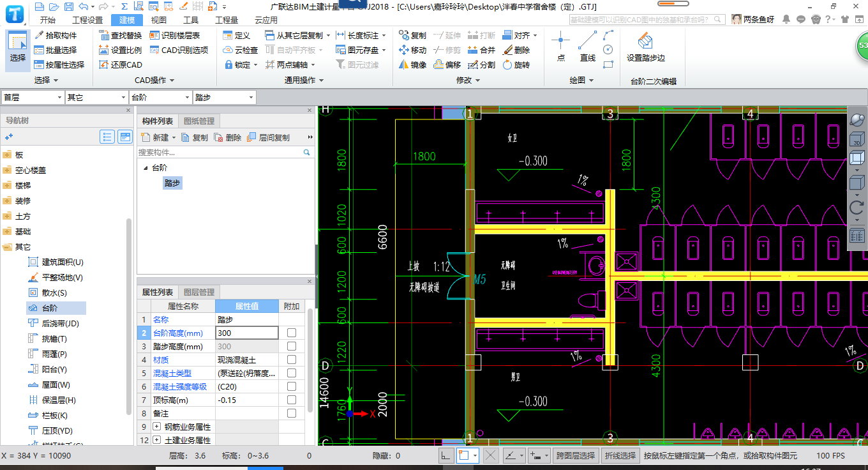Viewport: 868px width, 470px height.
Task: Select 雨篷(P) in navigation tree
Action: coord(49,354)
